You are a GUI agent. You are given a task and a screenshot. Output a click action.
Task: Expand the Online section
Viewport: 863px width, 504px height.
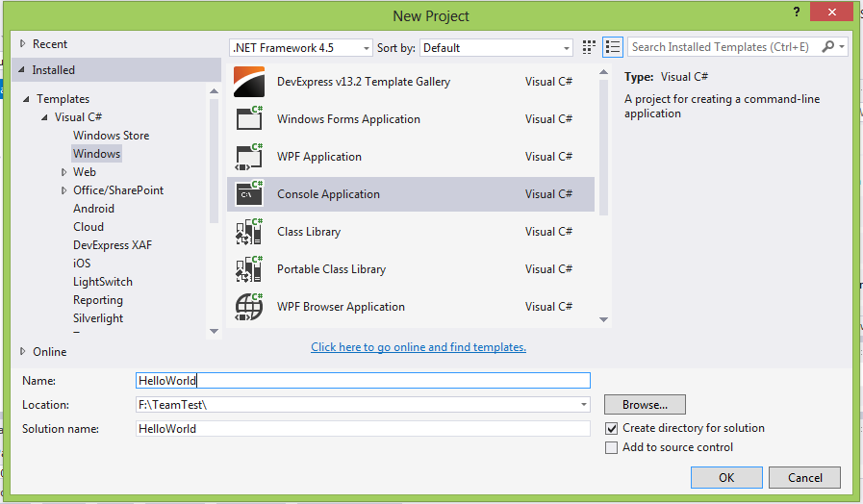(x=22, y=351)
